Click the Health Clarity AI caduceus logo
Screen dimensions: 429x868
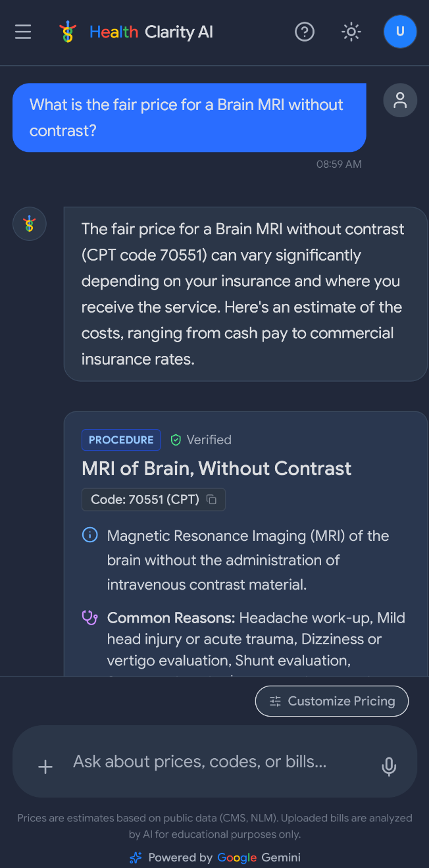click(x=68, y=31)
